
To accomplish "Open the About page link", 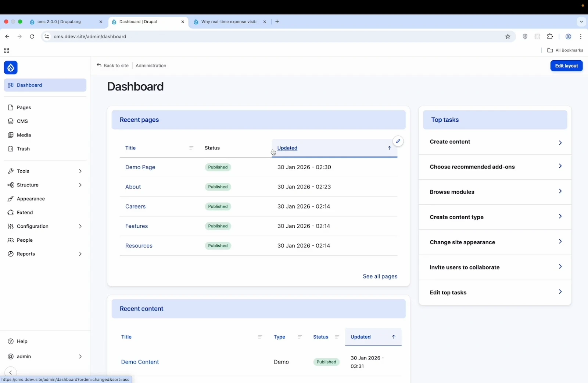I will (133, 187).
